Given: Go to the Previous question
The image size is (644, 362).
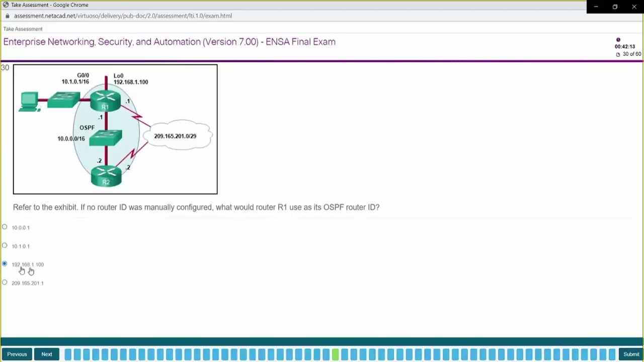Looking at the screenshot, I should (x=17, y=354).
